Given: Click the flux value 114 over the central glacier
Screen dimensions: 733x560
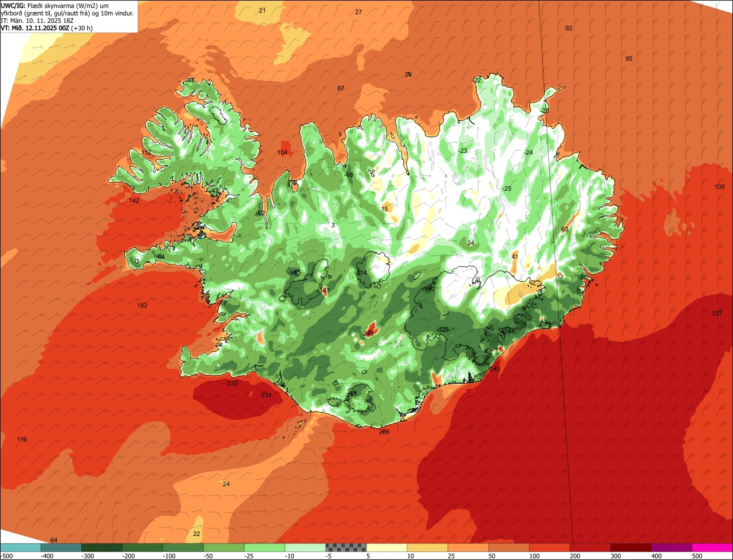Looking at the screenshot, I should (362, 273).
